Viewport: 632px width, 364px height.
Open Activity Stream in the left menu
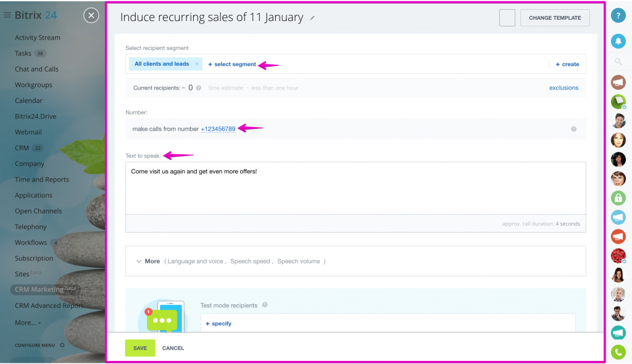pyautogui.click(x=38, y=38)
